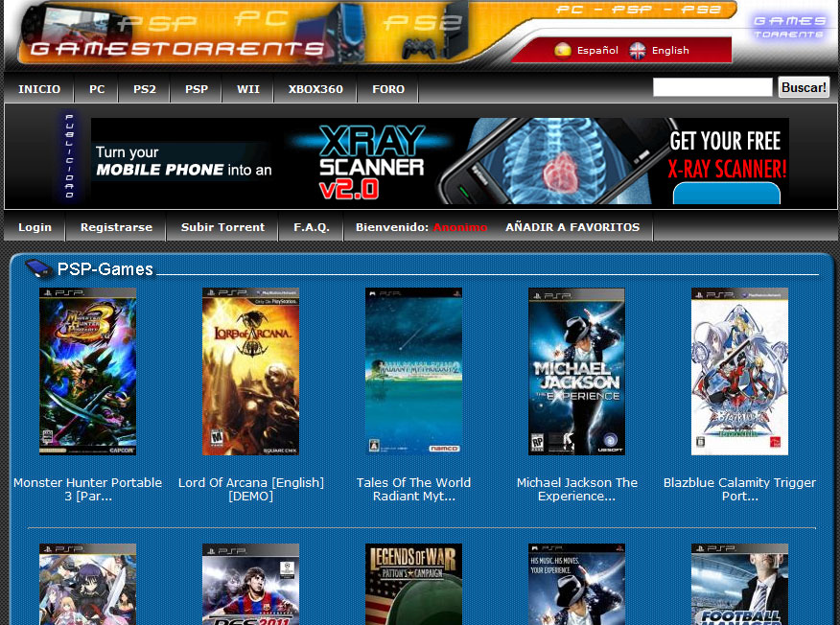840x625 pixels.
Task: Open Michael Jackson The Experience cover
Action: (576, 372)
